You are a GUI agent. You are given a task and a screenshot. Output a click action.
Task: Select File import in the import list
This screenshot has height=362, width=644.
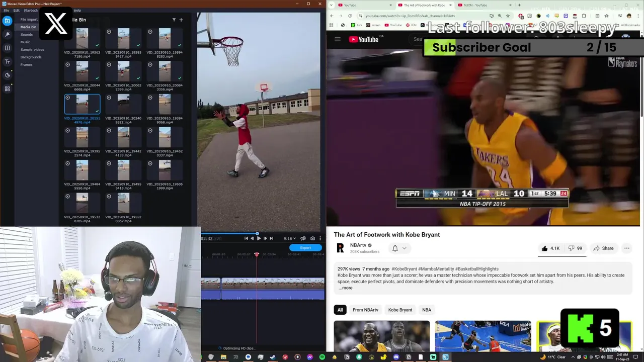[x=29, y=20]
